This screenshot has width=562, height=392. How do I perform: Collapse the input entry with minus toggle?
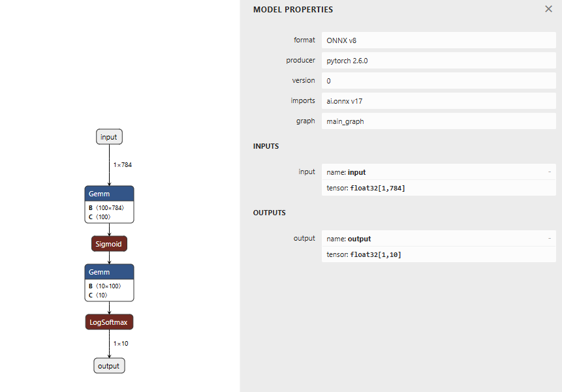[550, 172]
